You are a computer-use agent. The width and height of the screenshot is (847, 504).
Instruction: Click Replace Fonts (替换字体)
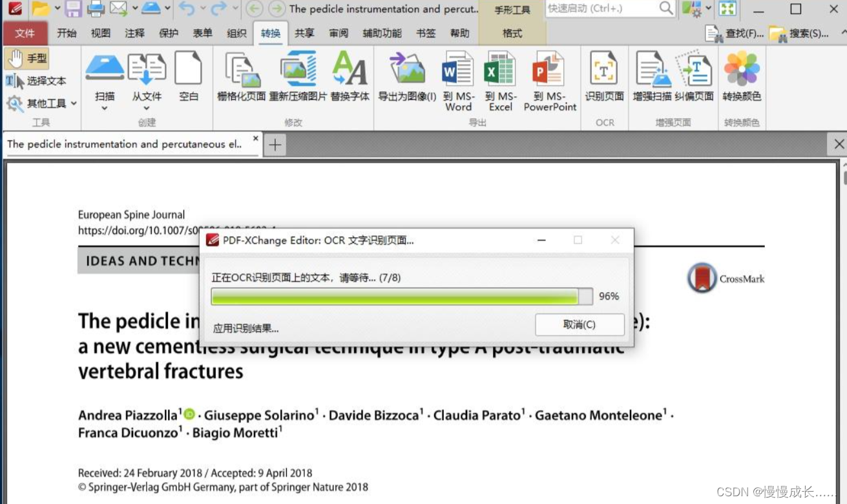pos(350,76)
